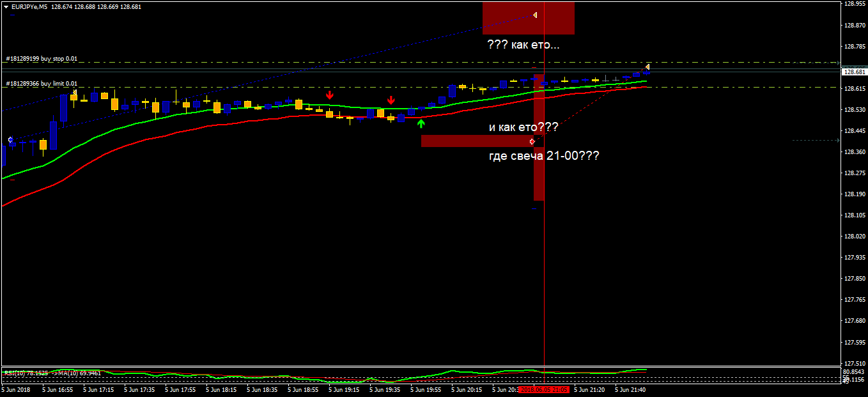Click the 127.850 price scale value
The height and width of the screenshot is (397, 868).
click(855, 278)
